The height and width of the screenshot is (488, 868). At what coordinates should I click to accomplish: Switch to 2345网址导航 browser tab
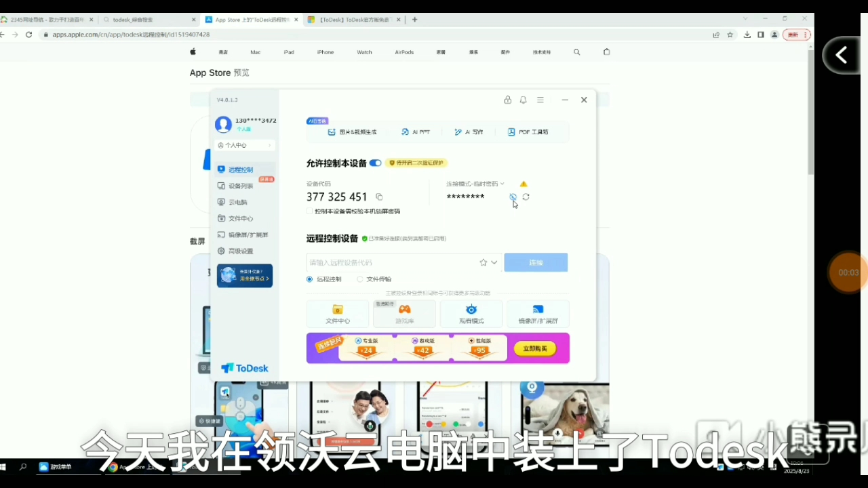point(47,20)
